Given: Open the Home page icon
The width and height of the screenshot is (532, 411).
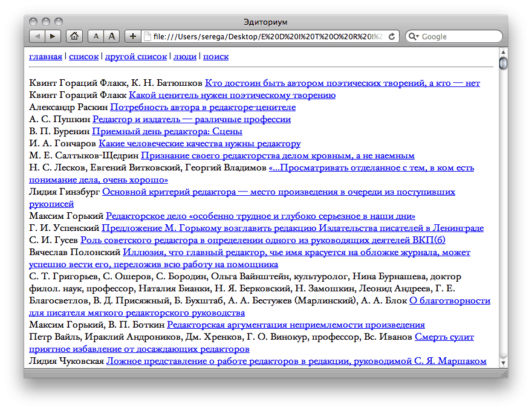Looking at the screenshot, I should pyautogui.click(x=74, y=36).
